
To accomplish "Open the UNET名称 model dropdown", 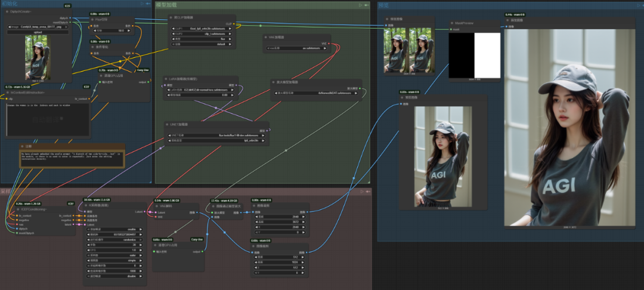I will pyautogui.click(x=217, y=135).
